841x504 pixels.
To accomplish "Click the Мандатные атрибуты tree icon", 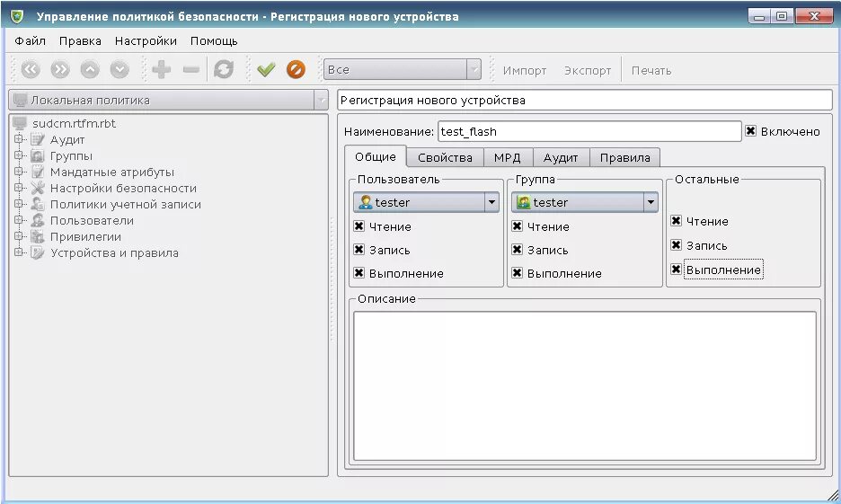I will 38,172.
